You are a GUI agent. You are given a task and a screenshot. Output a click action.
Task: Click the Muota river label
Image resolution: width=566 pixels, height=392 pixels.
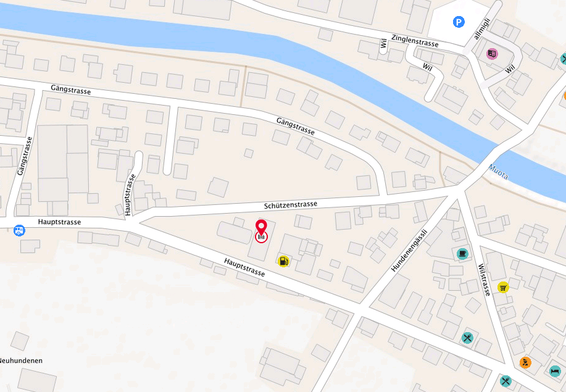[x=499, y=172]
